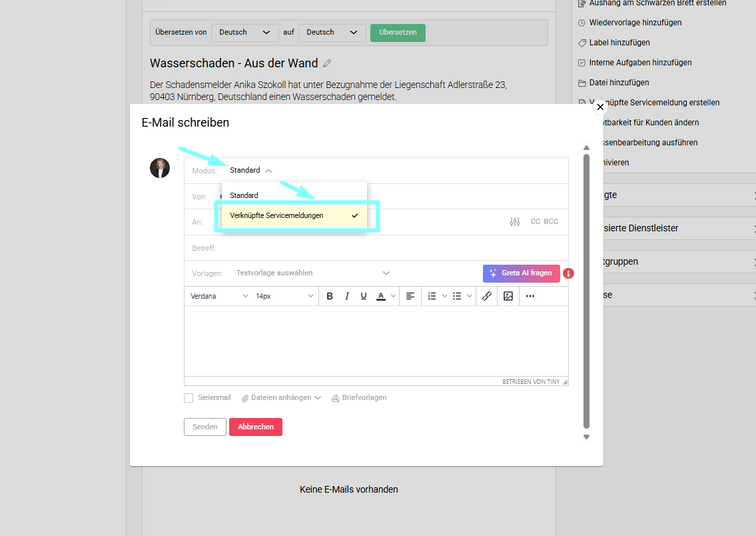Click the Interne Aufgaben checkbox icon

[x=582, y=63]
